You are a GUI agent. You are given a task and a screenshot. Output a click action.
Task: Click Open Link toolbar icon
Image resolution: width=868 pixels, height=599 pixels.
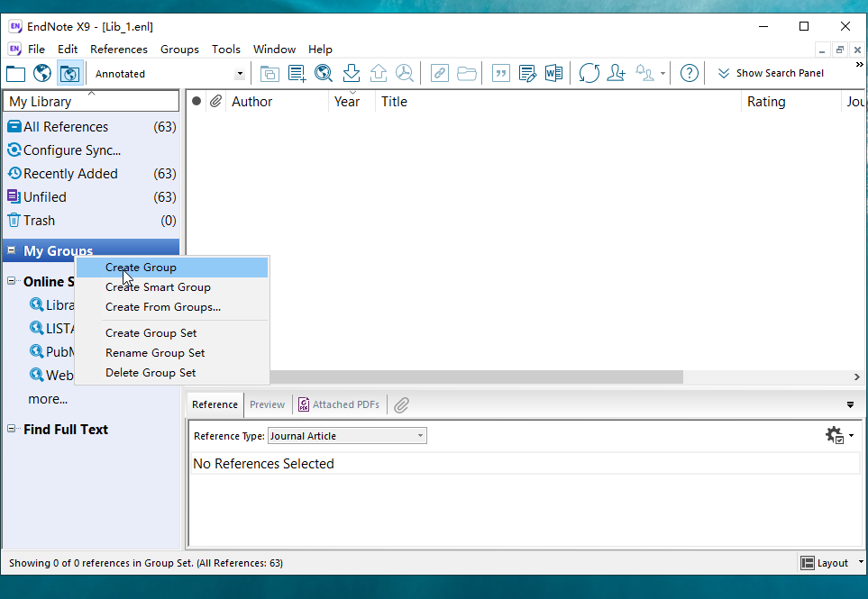click(440, 73)
